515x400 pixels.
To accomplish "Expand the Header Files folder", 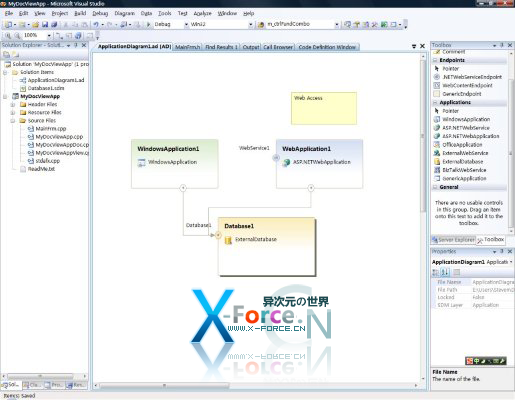I will (x=13, y=105).
